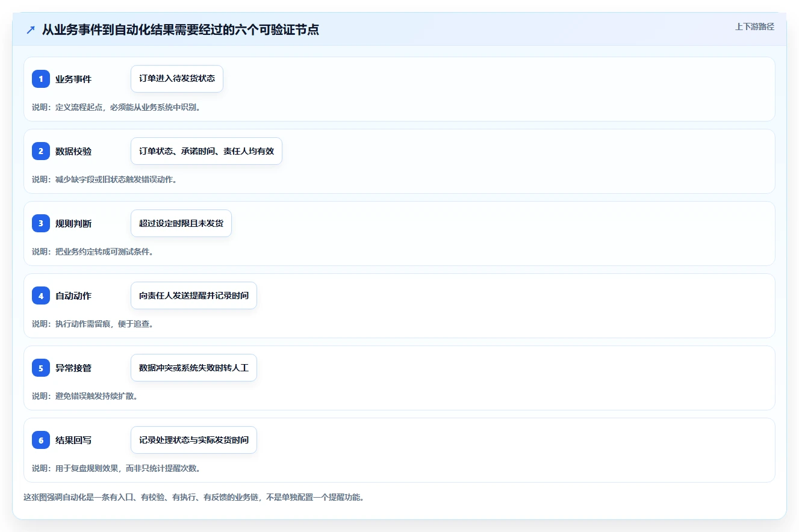Screen dimensions: 799x532
Task: Click the arrow icon beside the title
Action: [x=31, y=30]
